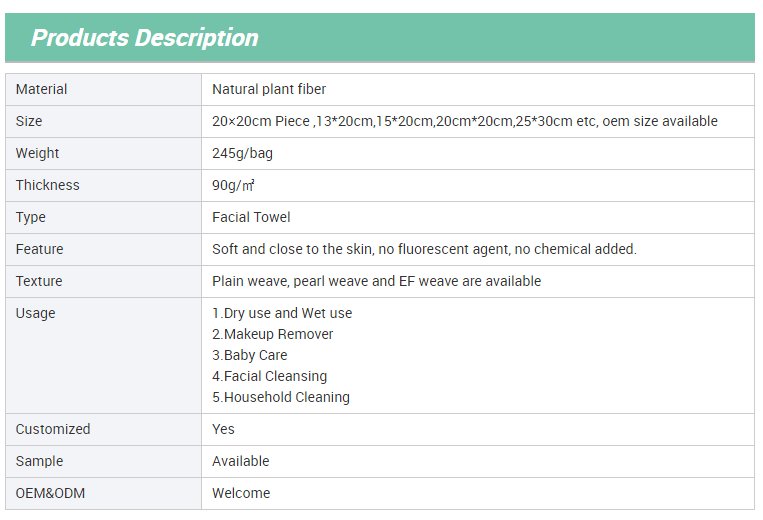Select the Type label cell
The height and width of the screenshot is (520, 763).
tap(103, 217)
